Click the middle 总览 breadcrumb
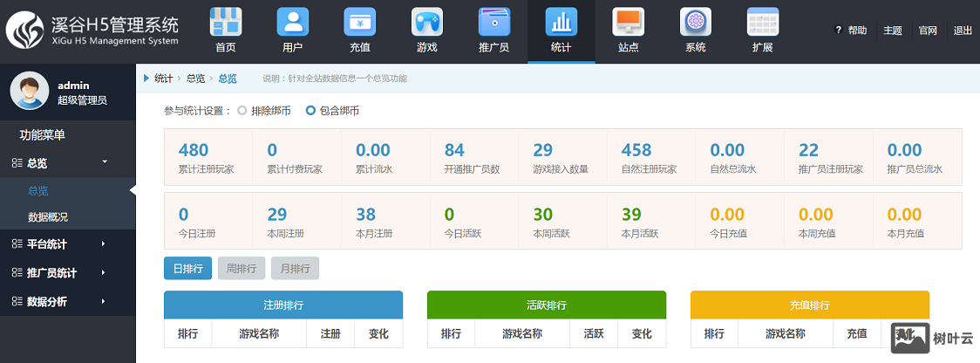This screenshot has height=363, width=980. 195,79
